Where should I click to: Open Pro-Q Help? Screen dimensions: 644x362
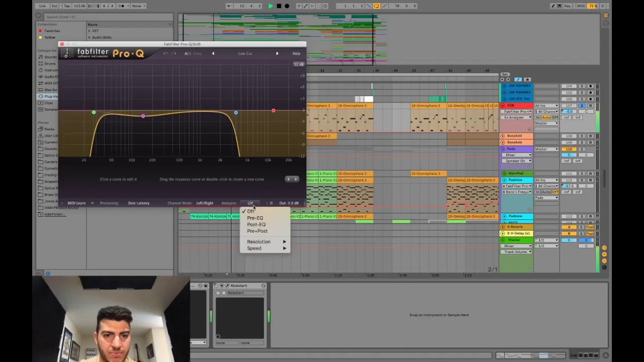click(x=296, y=53)
